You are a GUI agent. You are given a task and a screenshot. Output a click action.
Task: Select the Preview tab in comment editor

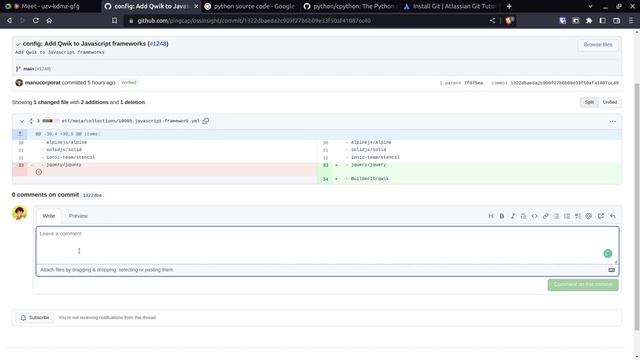tap(78, 216)
